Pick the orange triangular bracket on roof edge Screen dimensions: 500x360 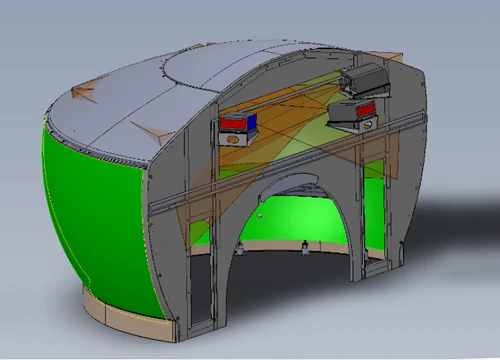click(84, 91)
